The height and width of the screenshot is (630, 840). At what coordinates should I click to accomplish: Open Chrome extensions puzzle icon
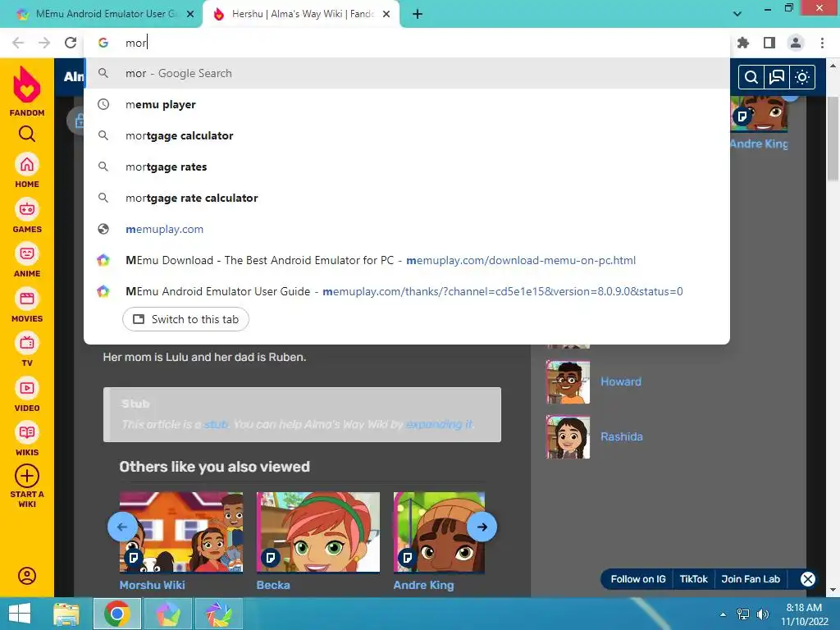[743, 43]
